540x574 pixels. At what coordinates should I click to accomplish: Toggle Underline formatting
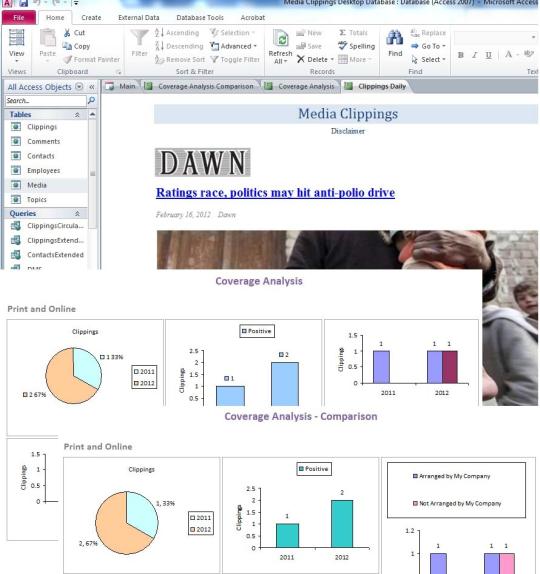(x=488, y=55)
